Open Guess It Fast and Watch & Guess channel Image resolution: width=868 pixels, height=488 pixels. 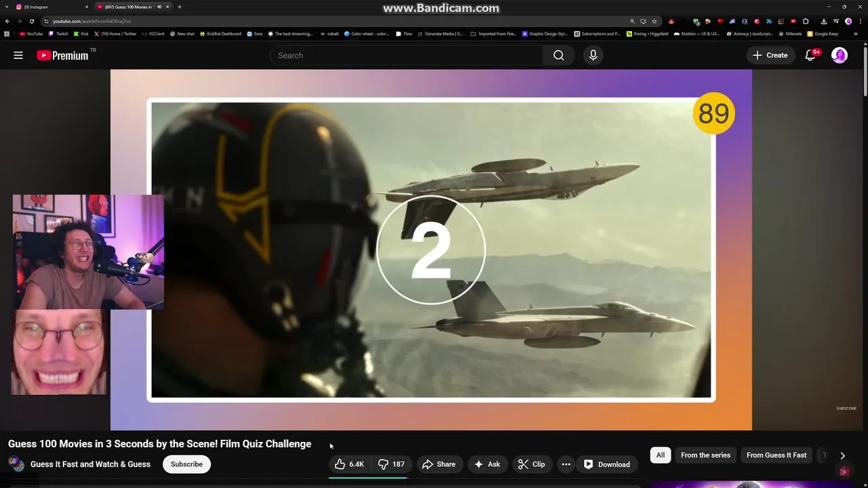90,464
